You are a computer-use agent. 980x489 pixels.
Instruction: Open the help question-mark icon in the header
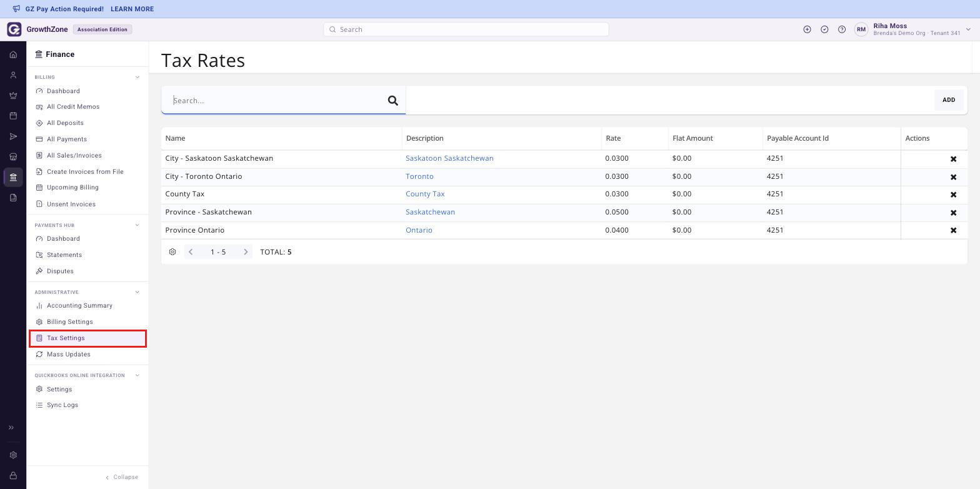click(x=842, y=29)
